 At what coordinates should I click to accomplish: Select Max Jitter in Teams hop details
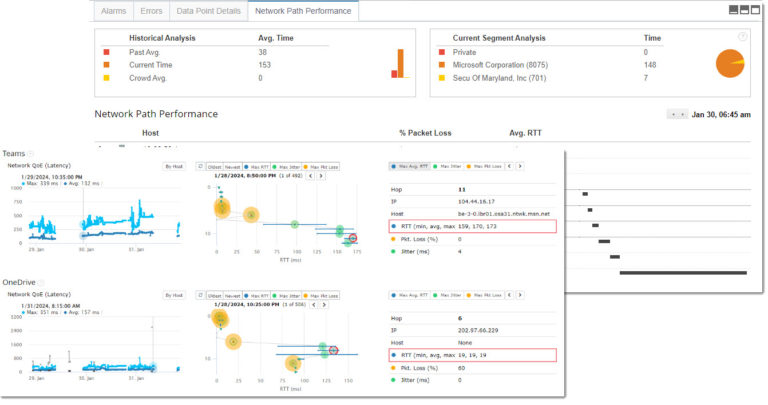tap(448, 167)
